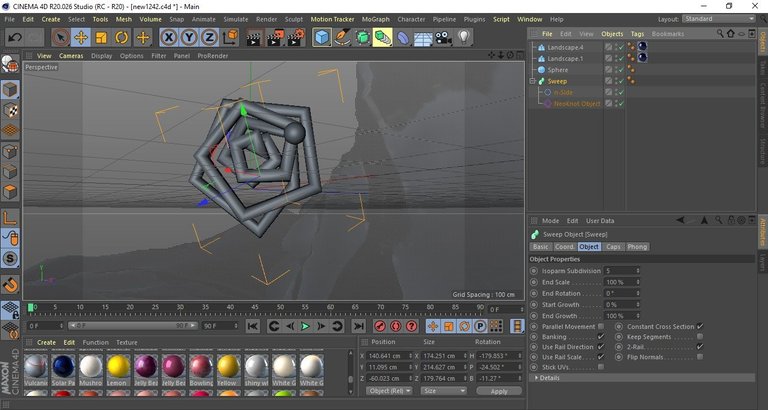Image resolution: width=768 pixels, height=410 pixels.
Task: Open the Object (Rel) dropdown
Action: click(389, 391)
